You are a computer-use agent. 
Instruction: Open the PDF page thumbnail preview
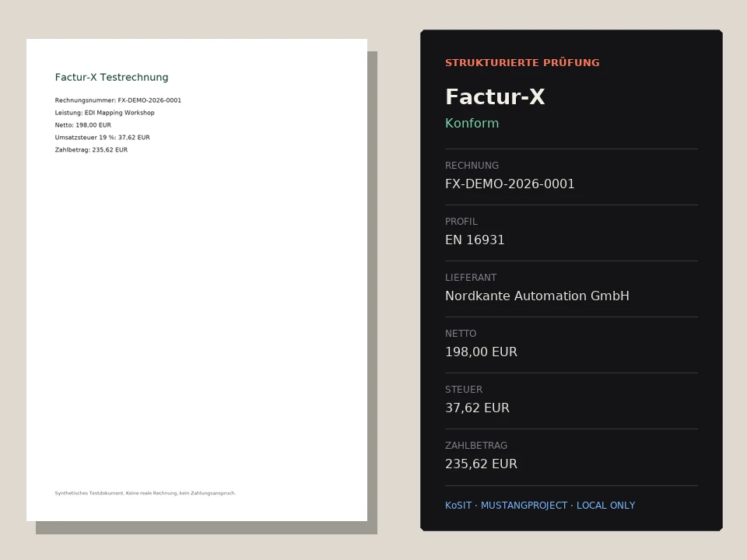click(197, 280)
